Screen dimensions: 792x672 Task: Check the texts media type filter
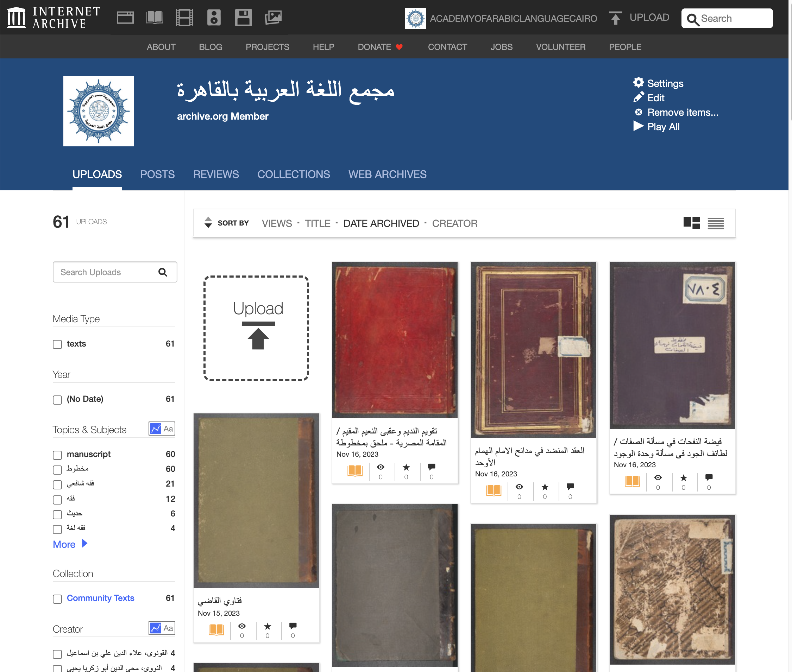pos(57,344)
